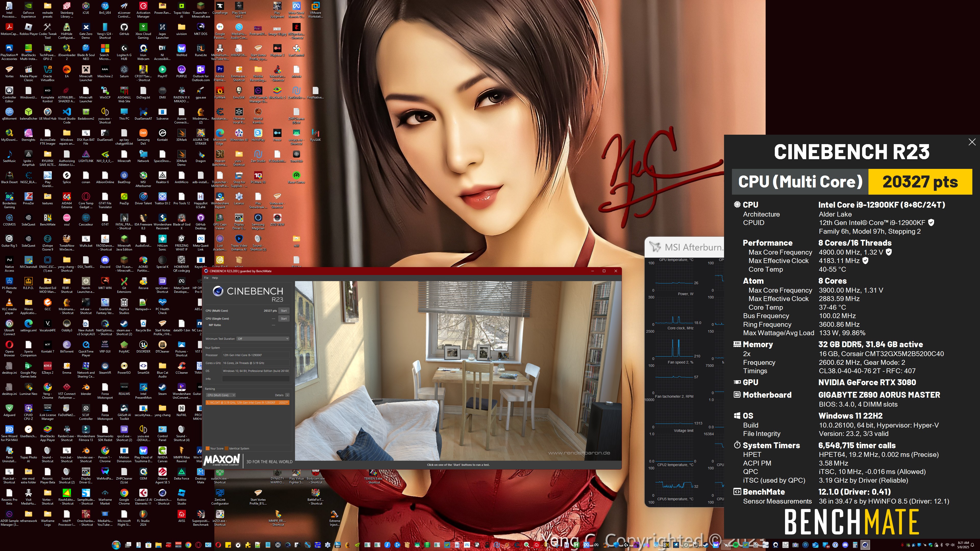Open Control Panel desktop icon
The image size is (980, 551).
click(x=163, y=433)
